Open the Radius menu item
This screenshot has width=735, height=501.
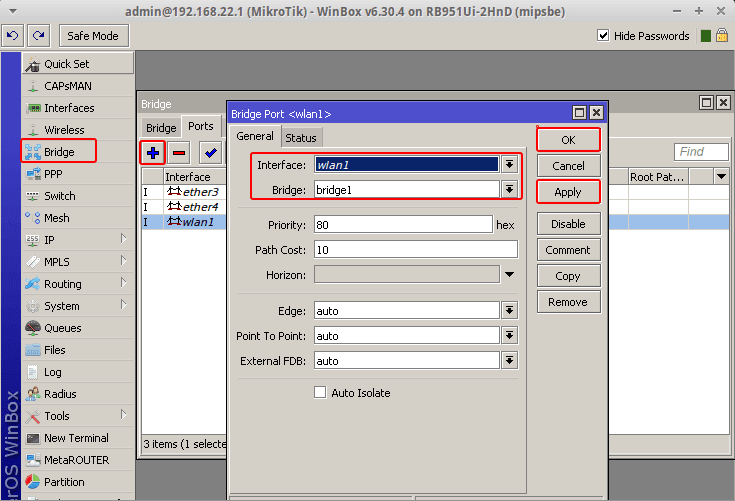point(78,394)
